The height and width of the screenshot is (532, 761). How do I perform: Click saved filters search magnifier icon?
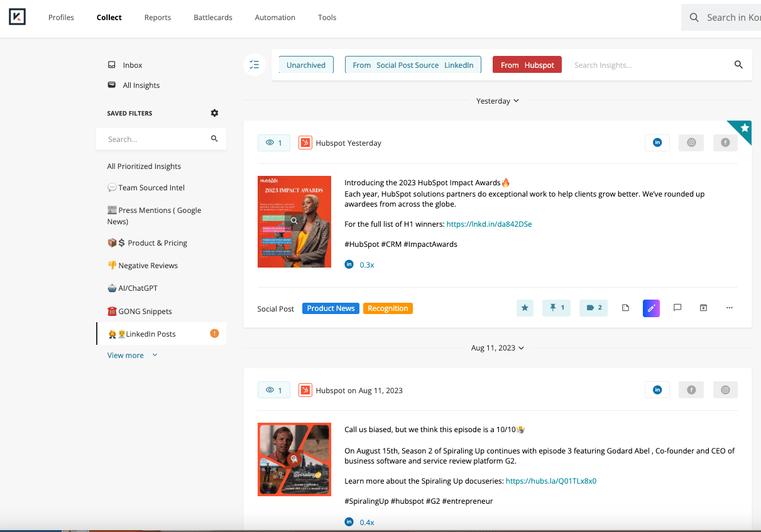(214, 139)
